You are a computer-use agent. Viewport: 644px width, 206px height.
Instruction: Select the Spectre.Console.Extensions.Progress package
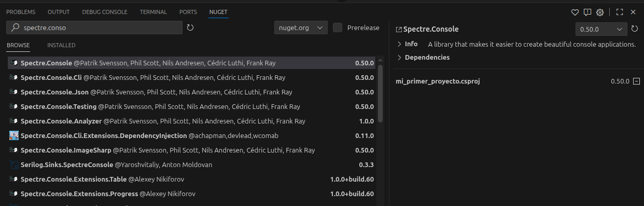pos(192,194)
